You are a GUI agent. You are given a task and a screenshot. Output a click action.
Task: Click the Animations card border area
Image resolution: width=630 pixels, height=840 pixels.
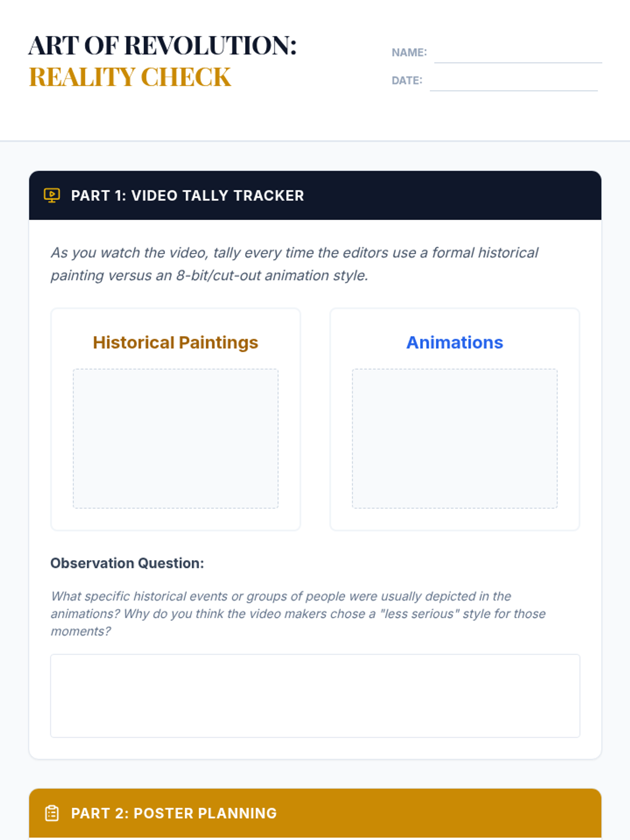click(x=454, y=520)
